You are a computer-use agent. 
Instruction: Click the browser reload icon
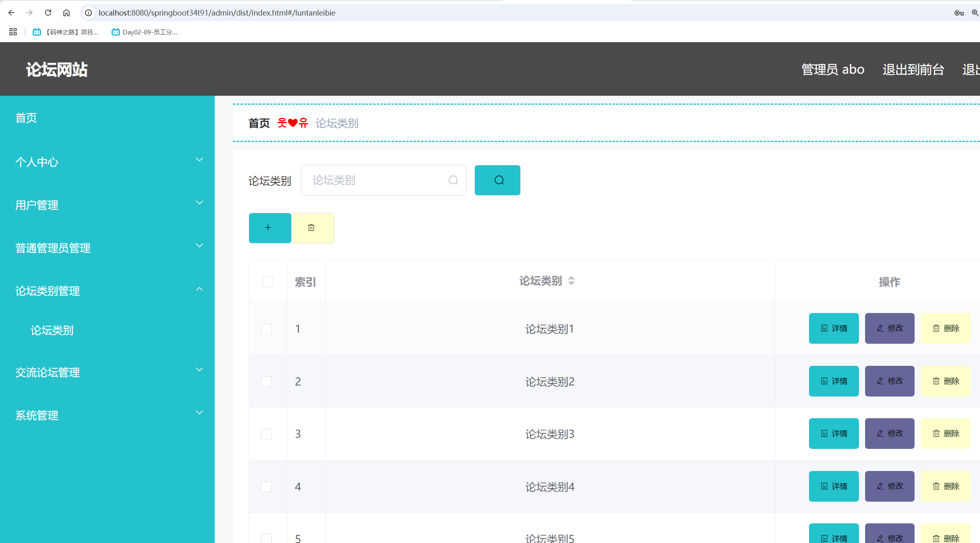point(48,13)
